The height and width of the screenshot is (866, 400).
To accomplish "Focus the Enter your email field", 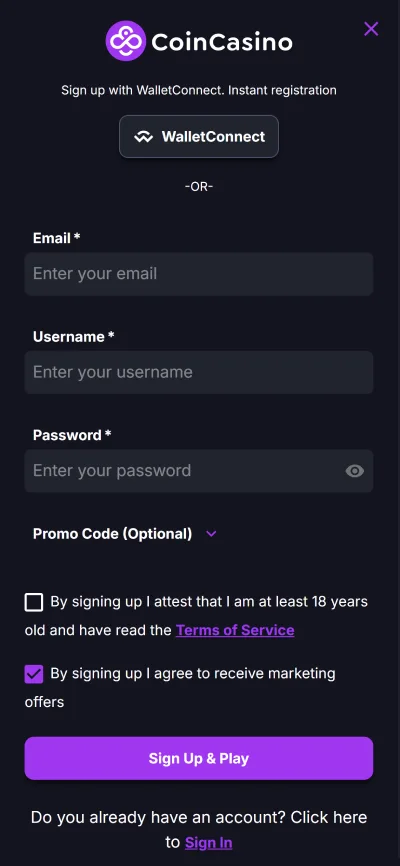I will click(199, 274).
